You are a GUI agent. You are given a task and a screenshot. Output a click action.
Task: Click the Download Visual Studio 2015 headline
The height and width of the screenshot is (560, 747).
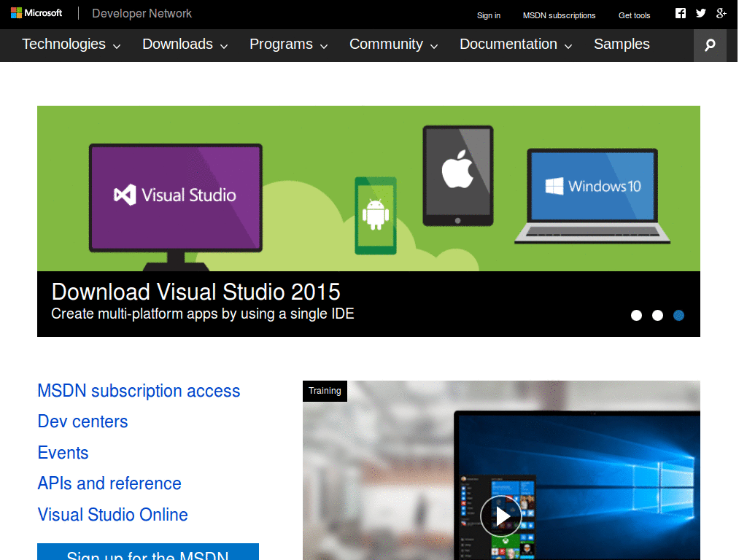[x=196, y=292]
